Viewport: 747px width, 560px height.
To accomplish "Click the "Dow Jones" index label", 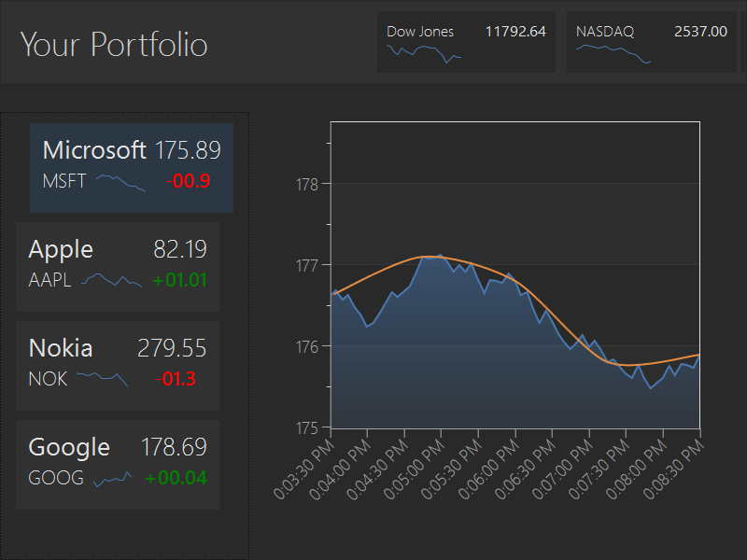I will coord(419,32).
